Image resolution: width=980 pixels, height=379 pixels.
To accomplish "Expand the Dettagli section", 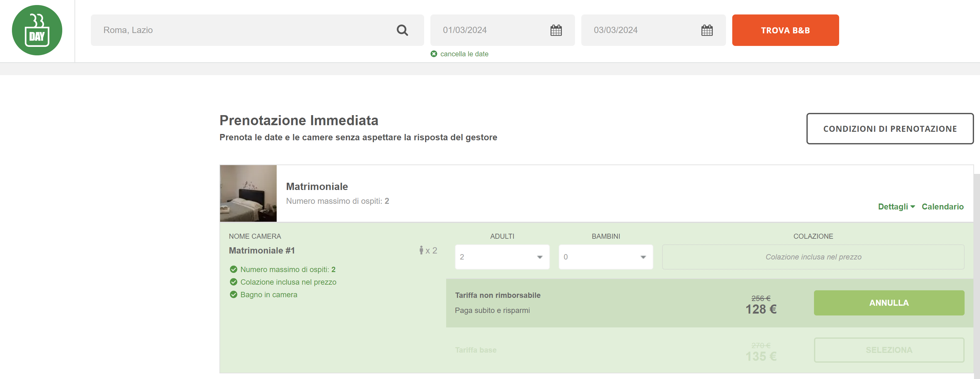I will (x=896, y=207).
